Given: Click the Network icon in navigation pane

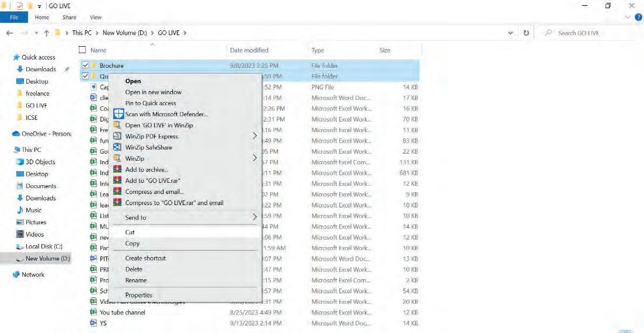Looking at the screenshot, I should click(x=16, y=275).
